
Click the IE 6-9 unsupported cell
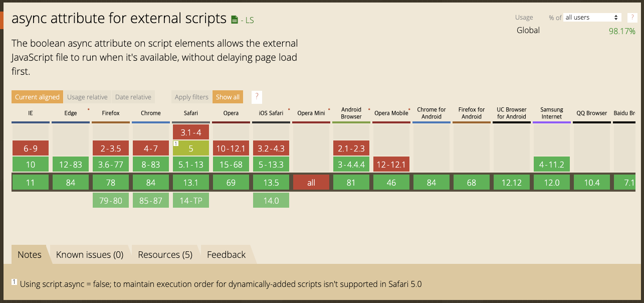[31, 148]
